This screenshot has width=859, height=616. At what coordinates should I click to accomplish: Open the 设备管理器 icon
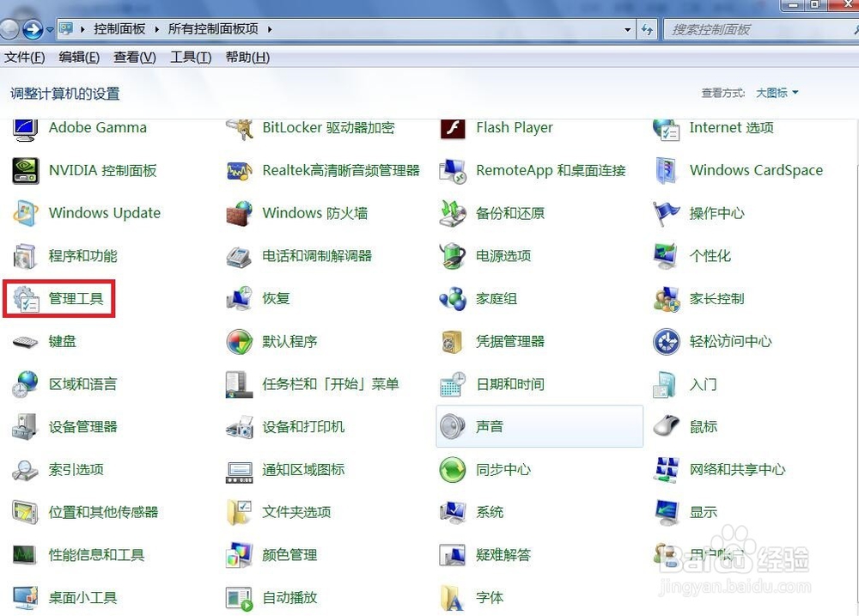click(25, 427)
